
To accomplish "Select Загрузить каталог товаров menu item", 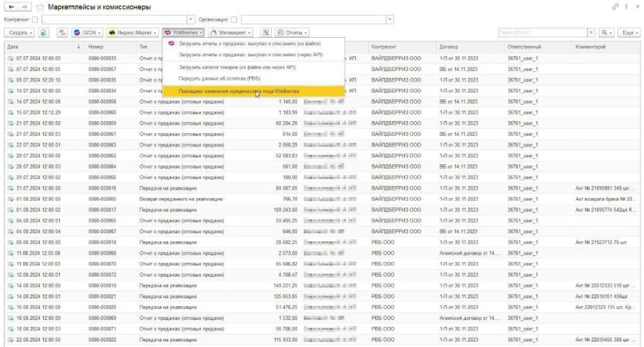I will click(x=237, y=67).
